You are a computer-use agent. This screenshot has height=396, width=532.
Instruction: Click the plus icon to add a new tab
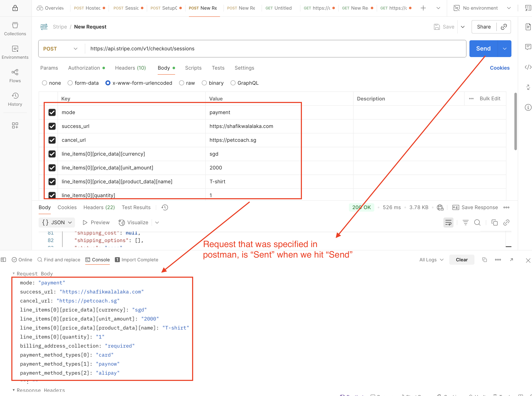(x=423, y=8)
